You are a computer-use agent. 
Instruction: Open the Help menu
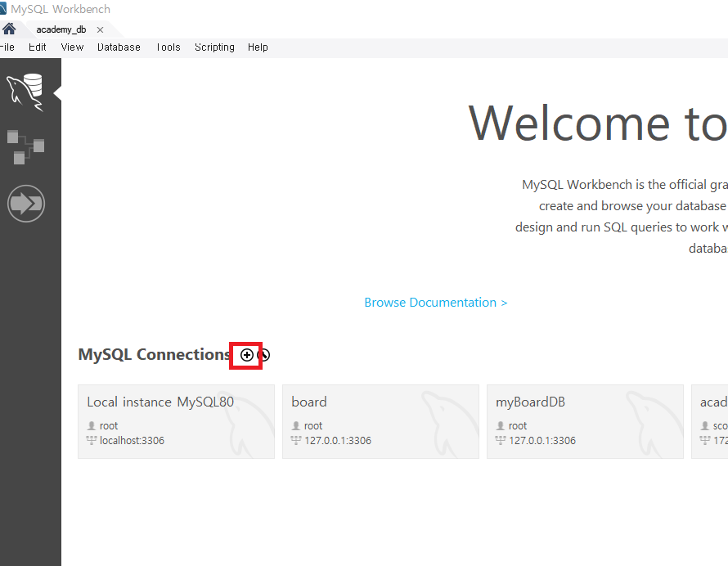pos(258,47)
